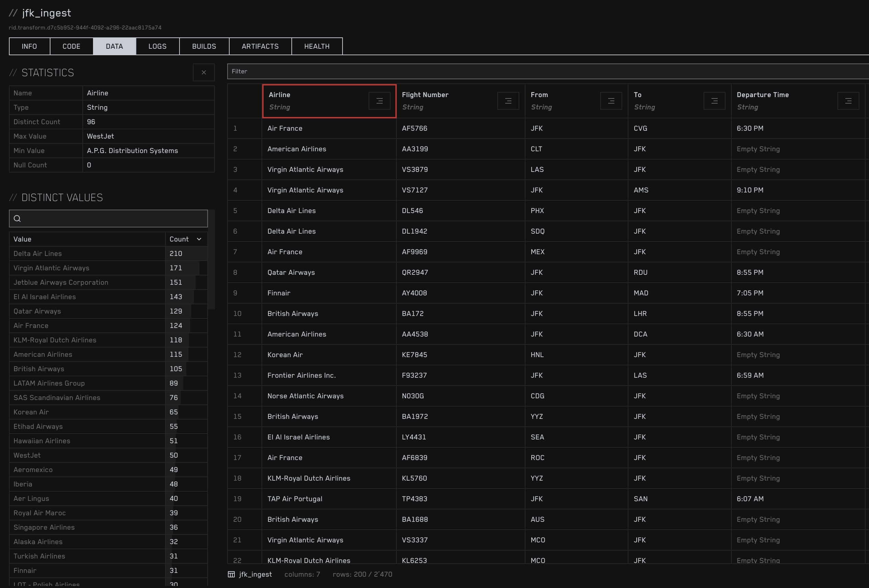
Task: Select the From column header
Action: click(576, 101)
